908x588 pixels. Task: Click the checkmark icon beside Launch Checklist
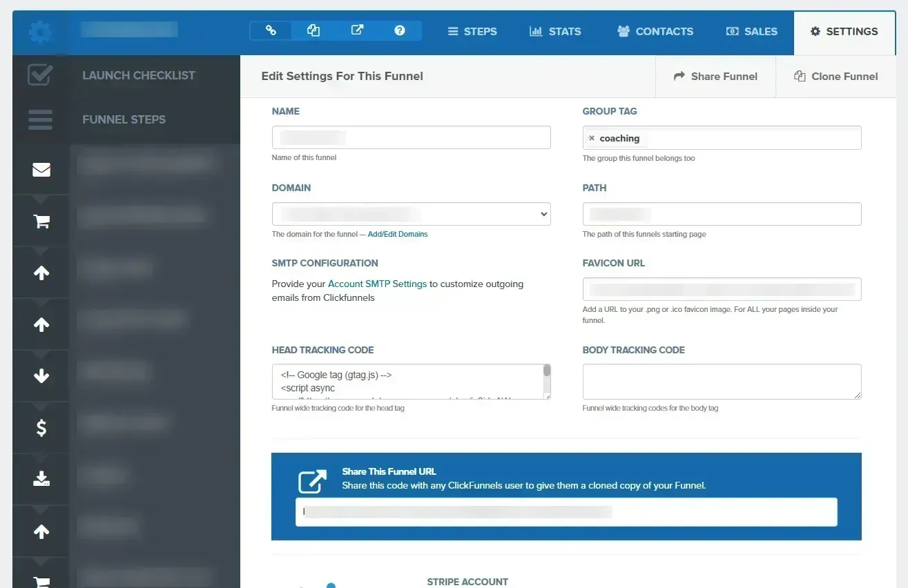[x=40, y=75]
